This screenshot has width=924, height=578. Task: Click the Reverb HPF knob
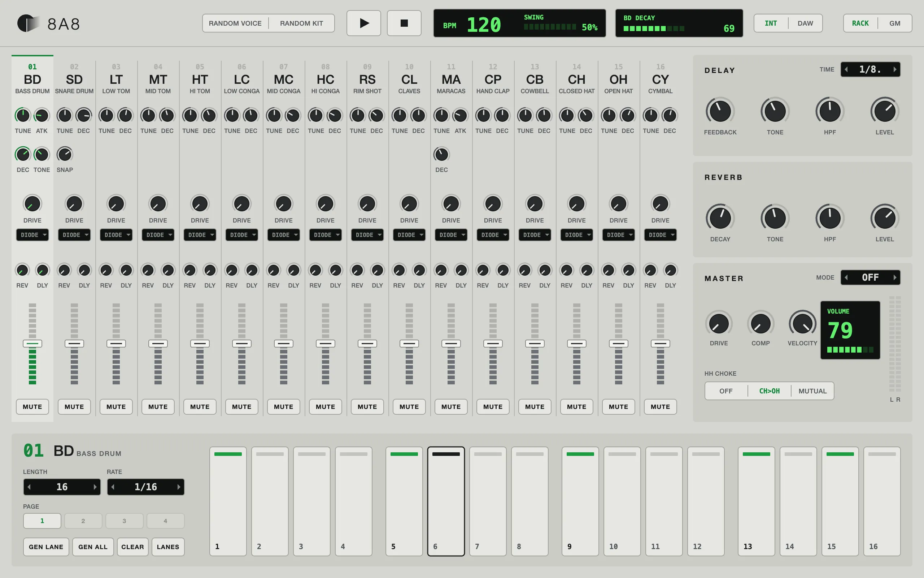(x=830, y=218)
